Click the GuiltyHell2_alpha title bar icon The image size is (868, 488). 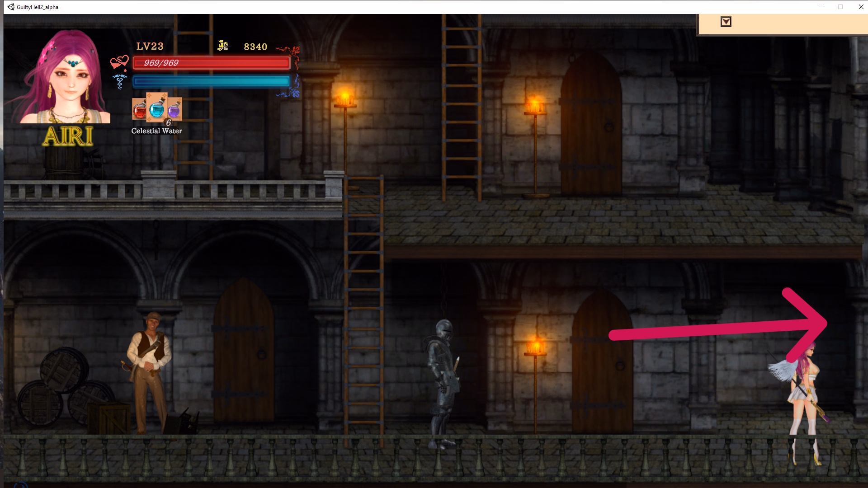(x=11, y=7)
